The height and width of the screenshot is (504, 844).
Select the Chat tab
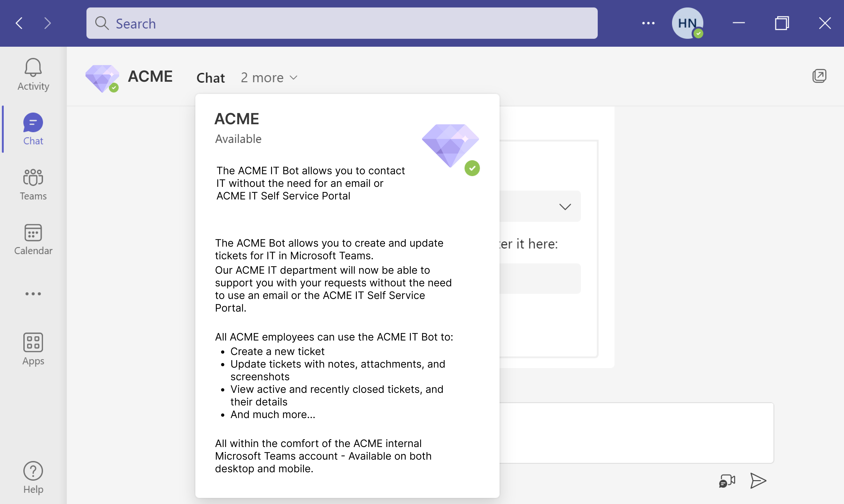click(211, 78)
